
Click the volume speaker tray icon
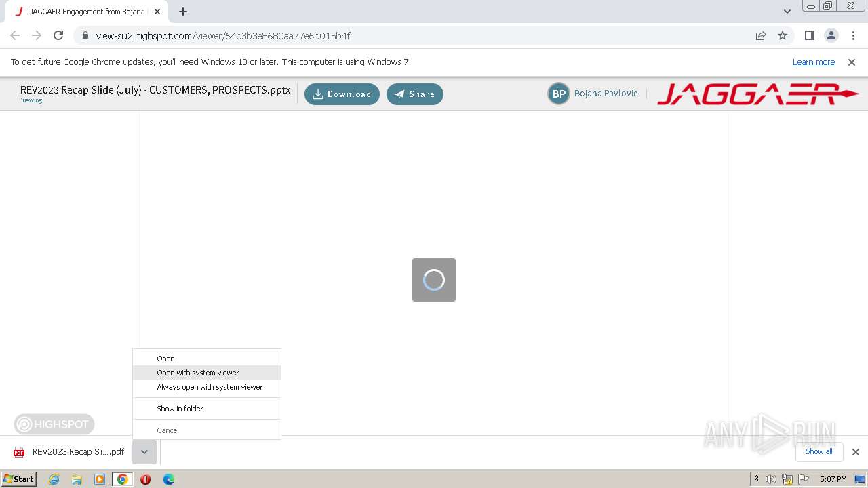771,479
